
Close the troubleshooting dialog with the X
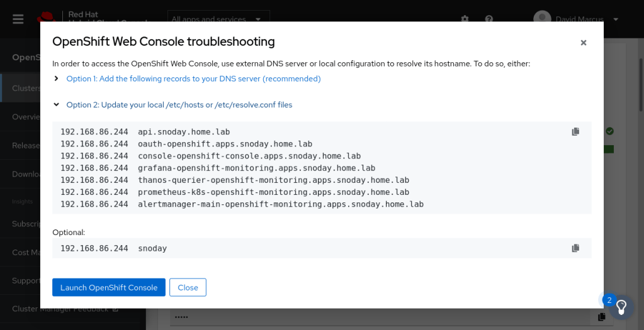[x=583, y=43]
